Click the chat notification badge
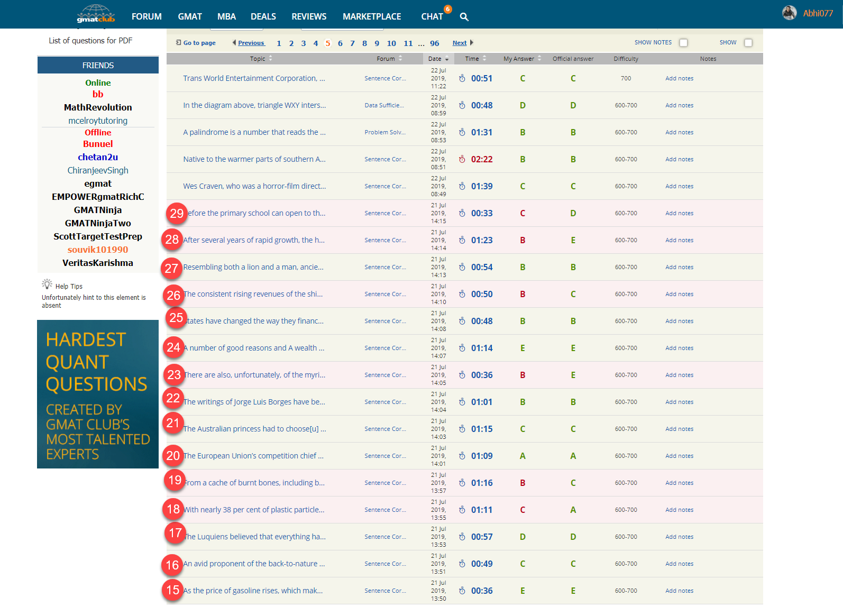This screenshot has width=843, height=616. click(x=448, y=9)
